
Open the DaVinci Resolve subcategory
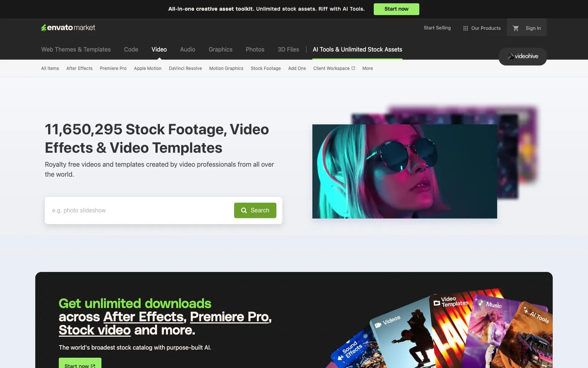[185, 68]
